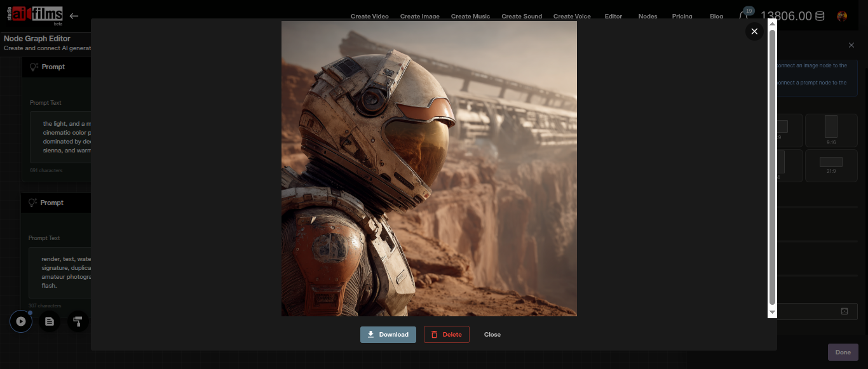Open the Nodes page
This screenshot has height=369, width=868.
point(648,17)
